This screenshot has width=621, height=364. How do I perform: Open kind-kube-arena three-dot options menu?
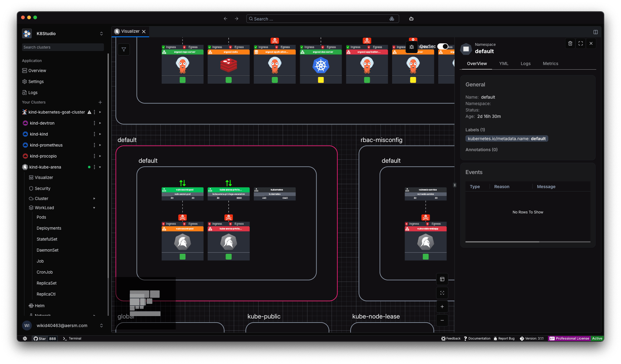point(94,167)
